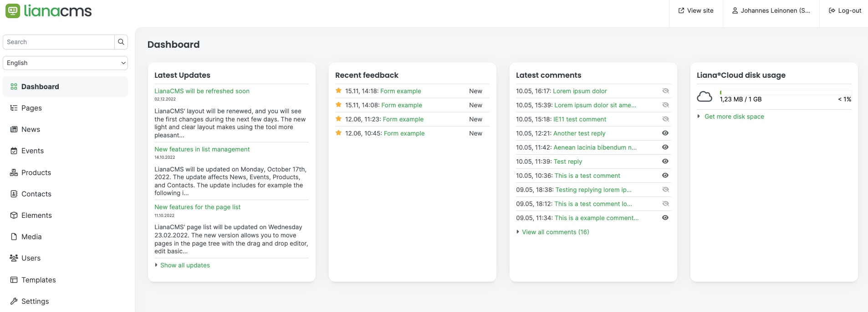Hide the Another test reply comment
Image resolution: width=868 pixels, height=312 pixels.
click(665, 133)
